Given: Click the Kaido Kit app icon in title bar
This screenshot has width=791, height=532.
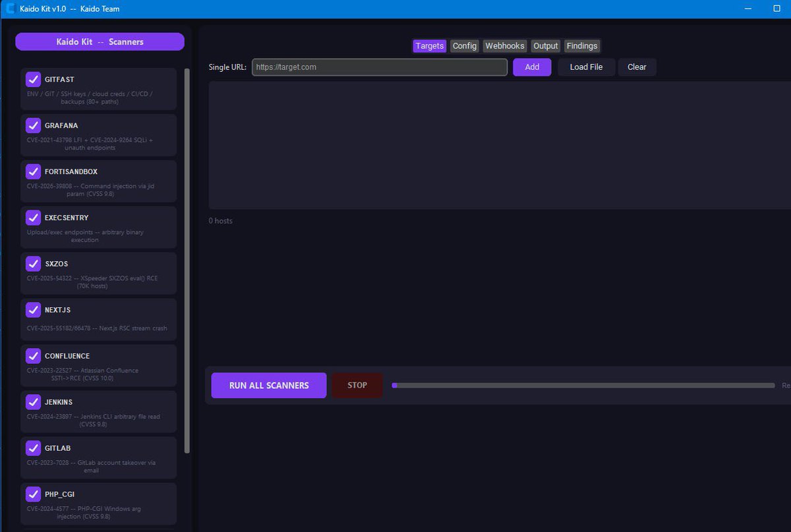Looking at the screenshot, I should click(10, 9).
